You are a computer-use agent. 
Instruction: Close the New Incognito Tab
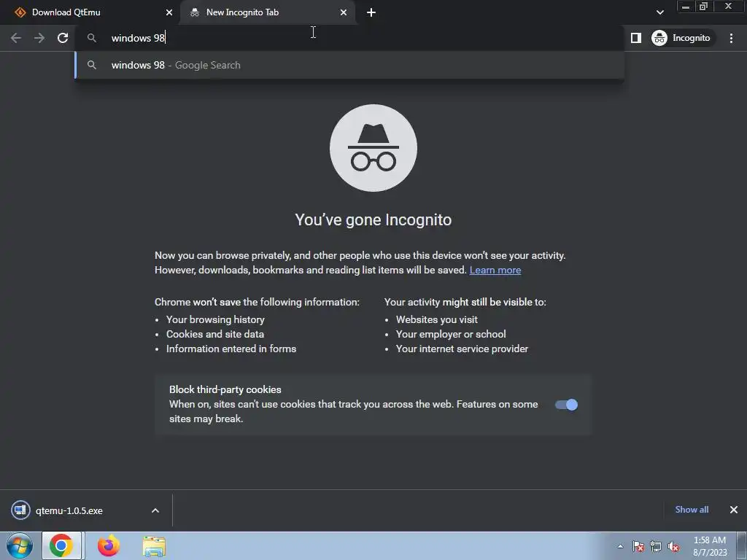pyautogui.click(x=344, y=12)
